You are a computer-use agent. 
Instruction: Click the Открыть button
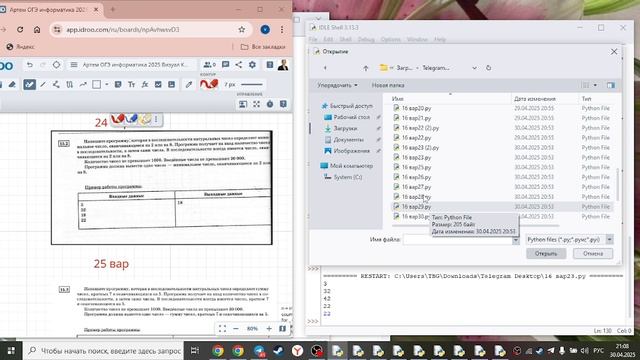coord(546,253)
